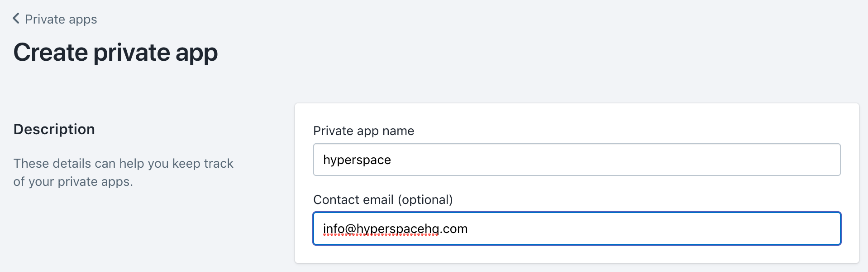Click the "of your private apps." text line
Screen dimensions: 868x272
pyautogui.click(x=73, y=181)
